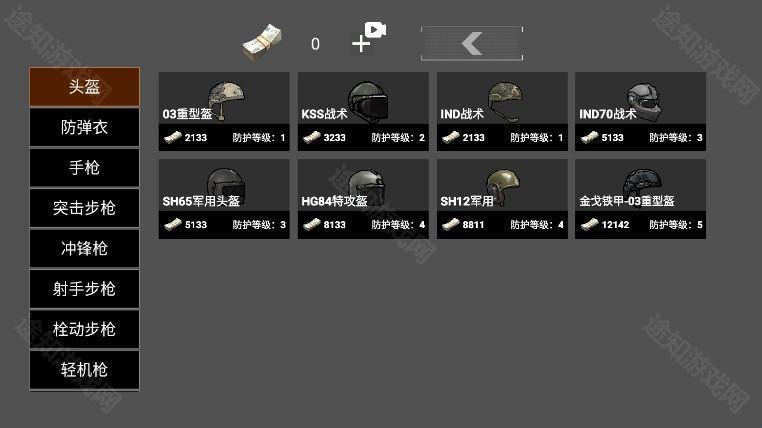Select the 03重型盔 helmet image
This screenshot has width=762, height=428.
tap(225, 100)
